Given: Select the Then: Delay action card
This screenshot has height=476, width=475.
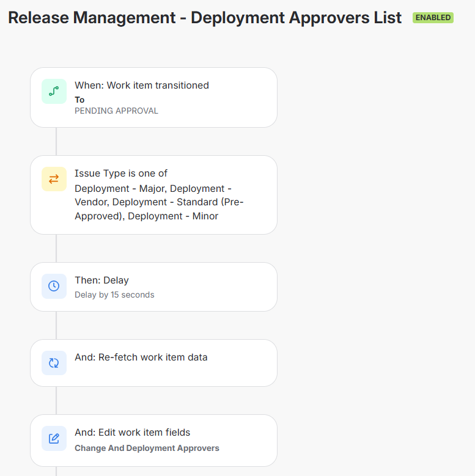Looking at the screenshot, I should (x=153, y=287).
